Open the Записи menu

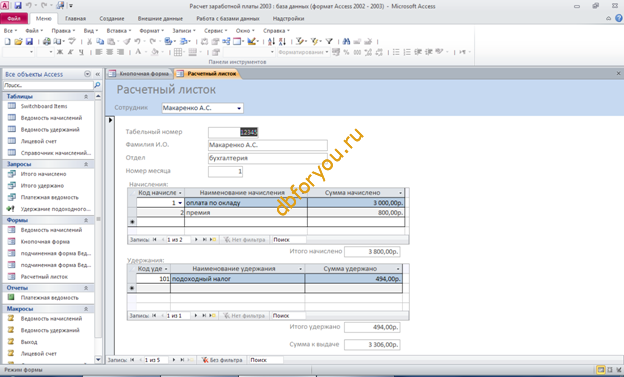tap(183, 31)
